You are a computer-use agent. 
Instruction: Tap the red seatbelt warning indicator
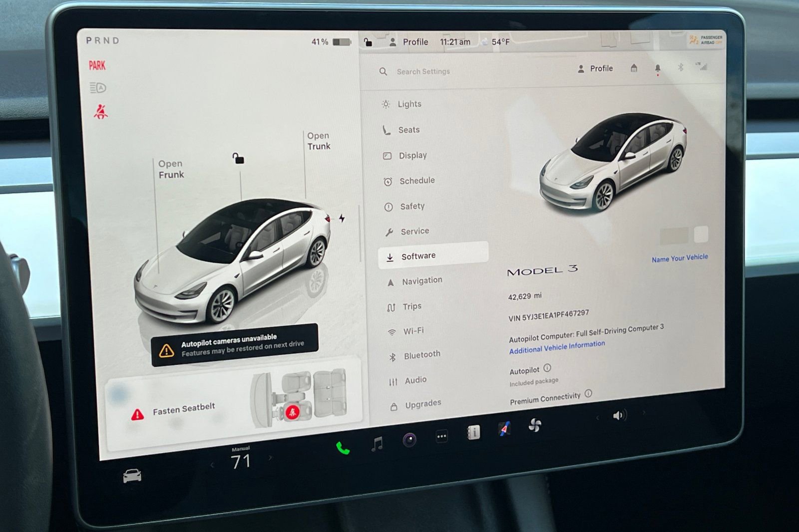(101, 111)
